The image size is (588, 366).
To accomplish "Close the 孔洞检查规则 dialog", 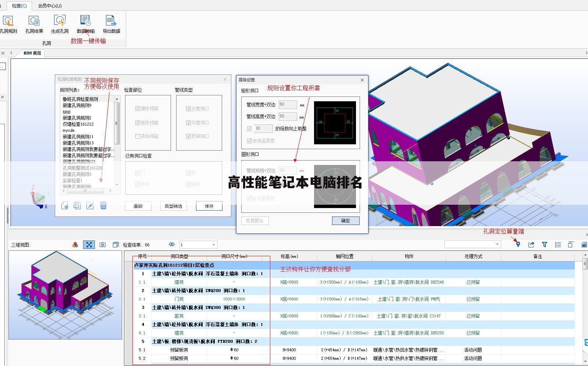I will click(225, 79).
